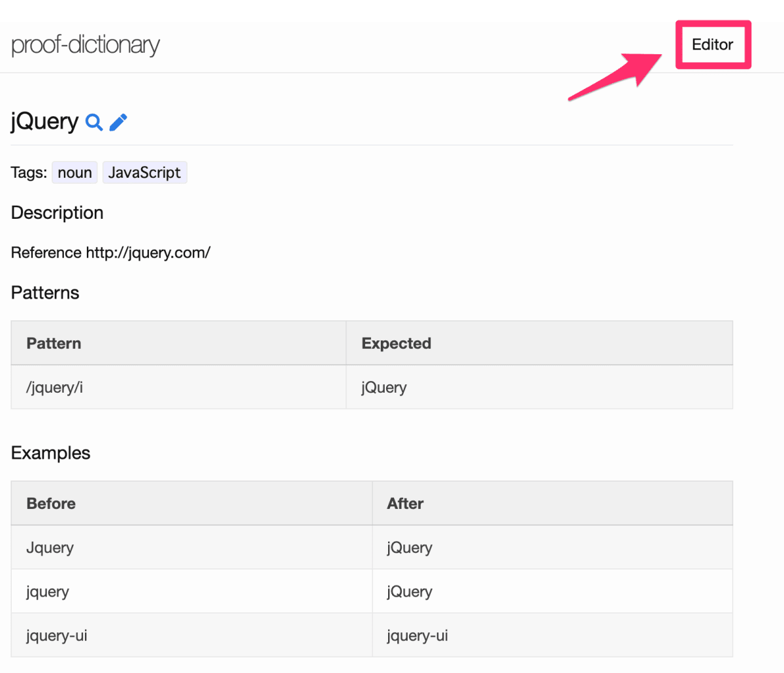Image resolution: width=784 pixels, height=673 pixels.
Task: Select the After cell in Jquery row
Action: click(x=552, y=548)
